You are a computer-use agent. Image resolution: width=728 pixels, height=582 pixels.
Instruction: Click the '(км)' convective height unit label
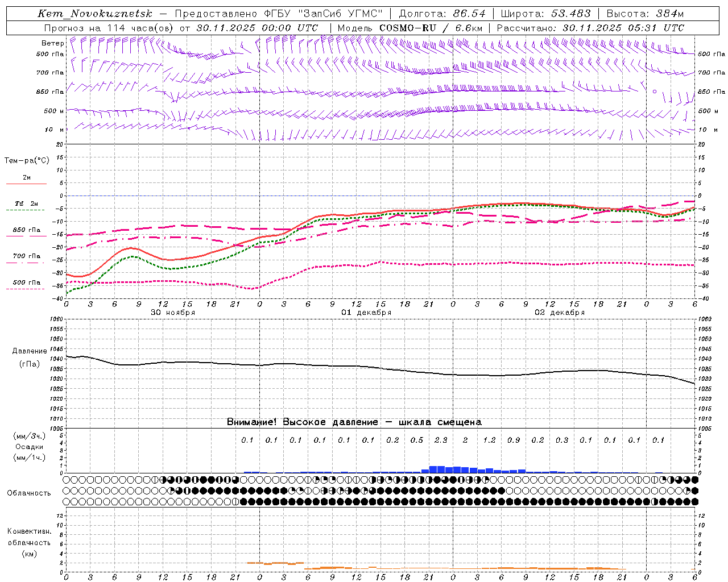point(29,554)
